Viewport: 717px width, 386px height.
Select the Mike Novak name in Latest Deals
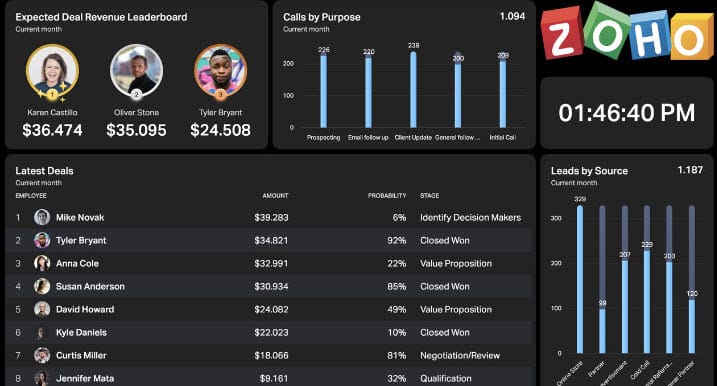coord(80,218)
